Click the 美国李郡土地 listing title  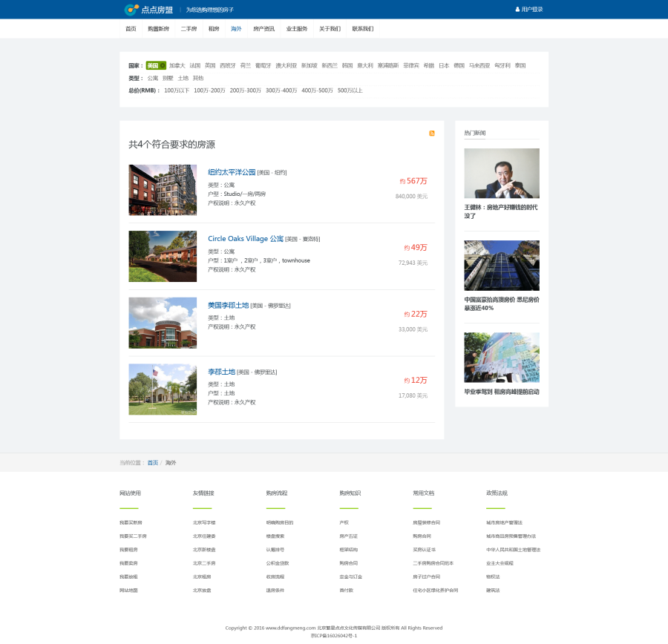(x=228, y=305)
